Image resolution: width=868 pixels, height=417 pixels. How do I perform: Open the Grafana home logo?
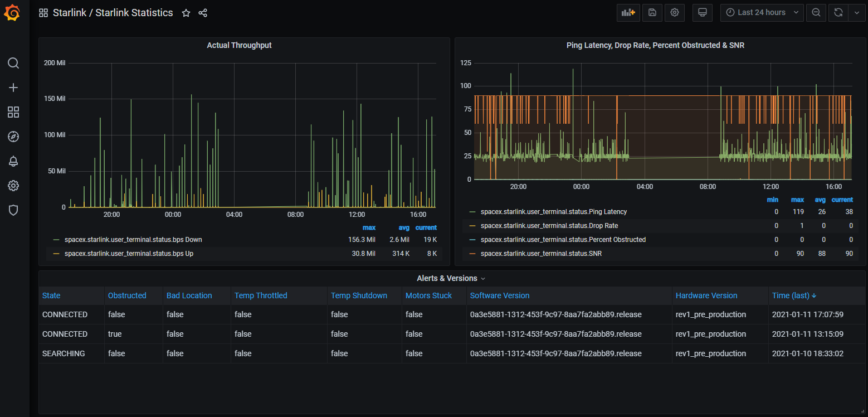coord(12,13)
